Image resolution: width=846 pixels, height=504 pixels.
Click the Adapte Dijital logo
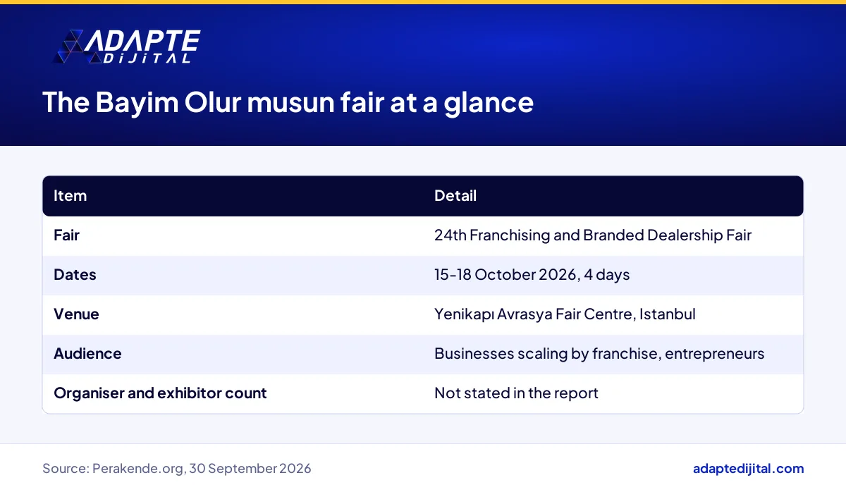pos(125,47)
